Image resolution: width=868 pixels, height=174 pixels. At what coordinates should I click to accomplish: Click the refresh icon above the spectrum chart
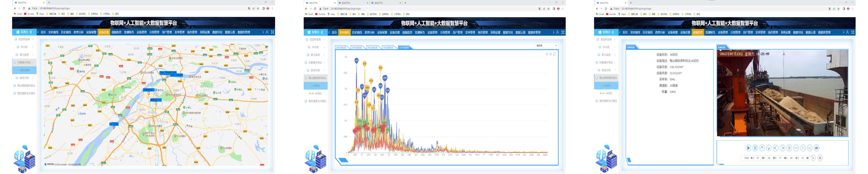[x=554, y=54]
